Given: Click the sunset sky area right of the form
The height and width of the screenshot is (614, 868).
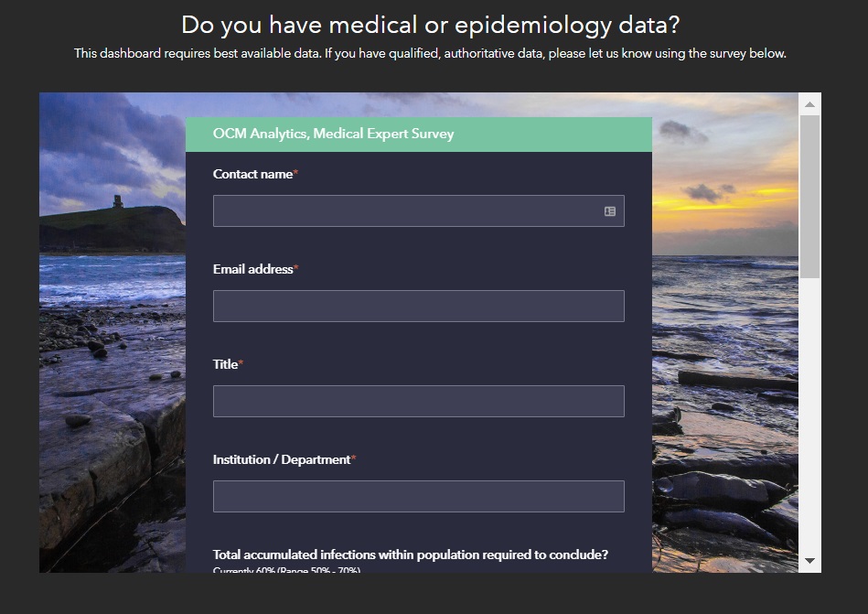Looking at the screenshot, I should click(725, 183).
